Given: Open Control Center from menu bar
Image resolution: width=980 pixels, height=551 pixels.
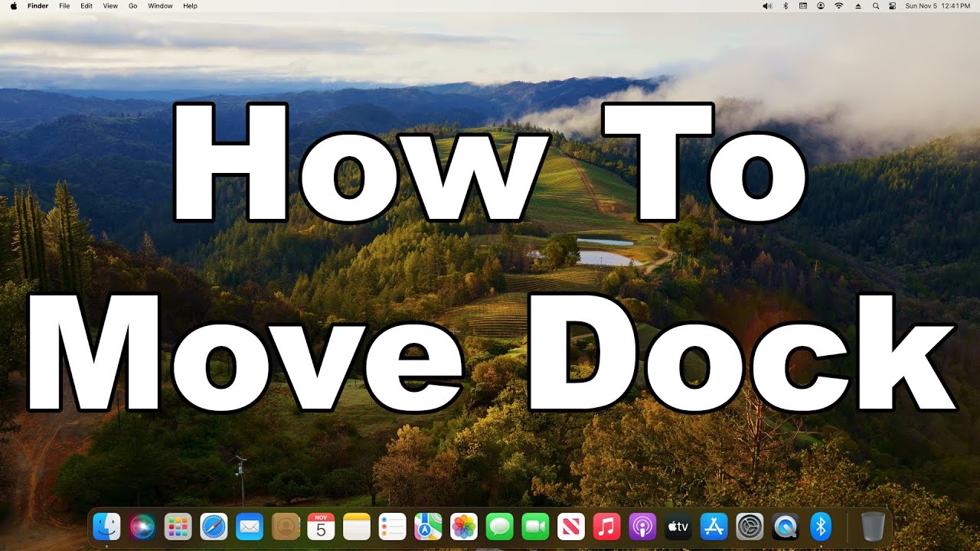Looking at the screenshot, I should [893, 5].
